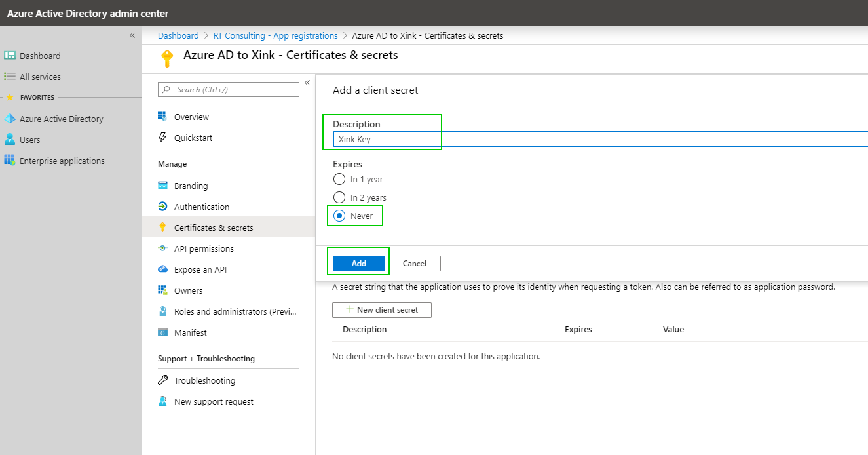The height and width of the screenshot is (455, 868).
Task: Choose the In 1 year expiry
Action: pos(339,178)
